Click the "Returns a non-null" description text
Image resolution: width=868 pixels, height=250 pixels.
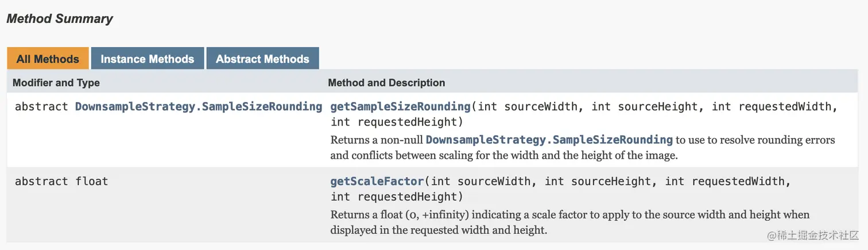pyautogui.click(x=377, y=140)
